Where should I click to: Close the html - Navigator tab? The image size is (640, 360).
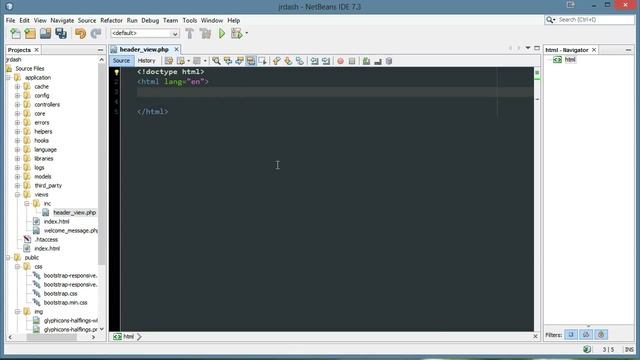point(594,50)
